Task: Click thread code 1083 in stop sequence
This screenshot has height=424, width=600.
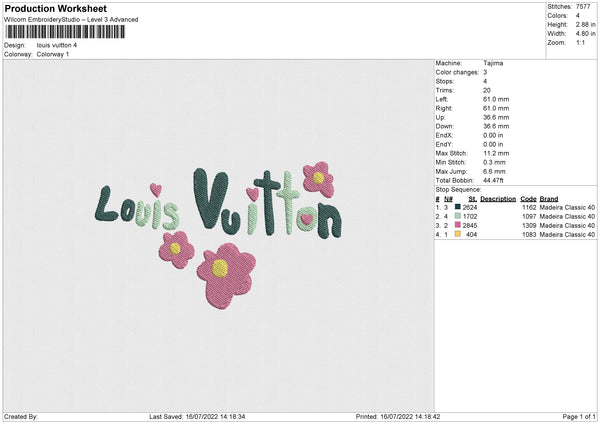Action: click(x=529, y=235)
